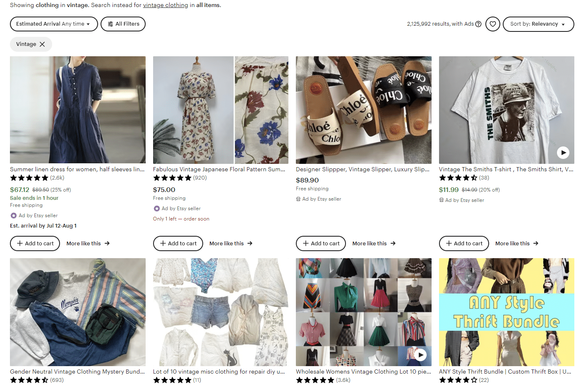The width and height of the screenshot is (588, 386).
Task: Open the 'Designer Slippper, Vintage Slipper' title
Action: click(x=363, y=169)
